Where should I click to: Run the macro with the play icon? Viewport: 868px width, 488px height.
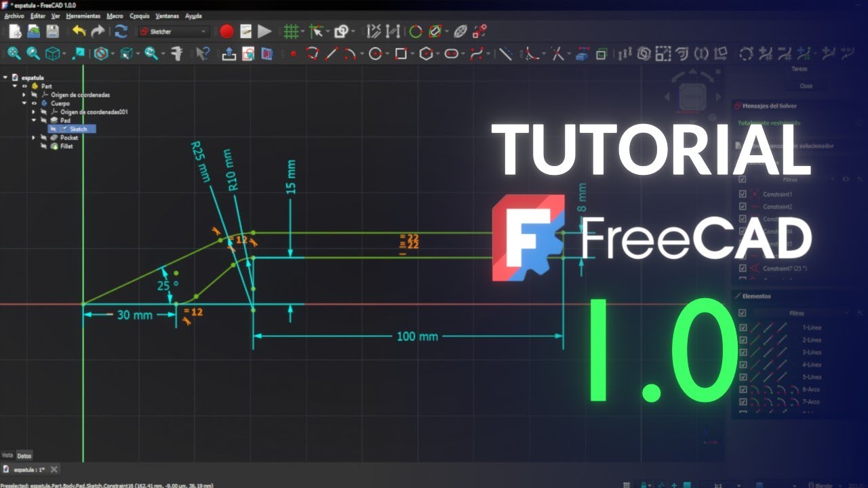click(264, 31)
